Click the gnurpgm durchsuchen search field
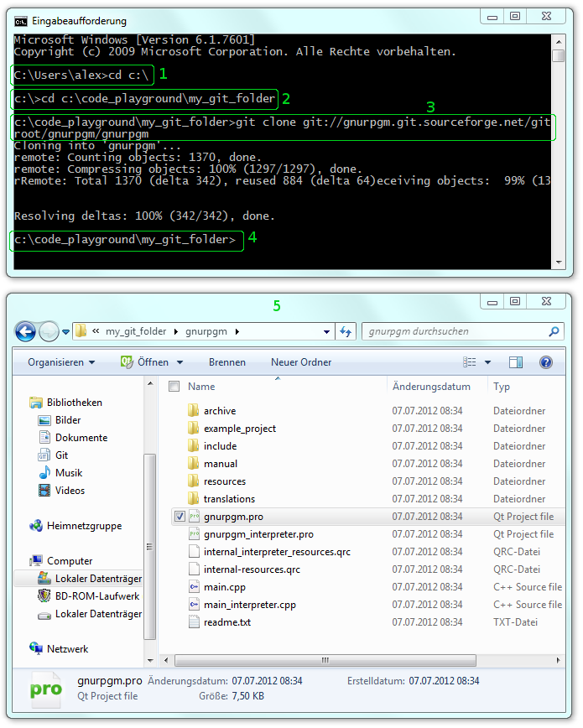This screenshot has width=583, height=728. pyautogui.click(x=453, y=332)
